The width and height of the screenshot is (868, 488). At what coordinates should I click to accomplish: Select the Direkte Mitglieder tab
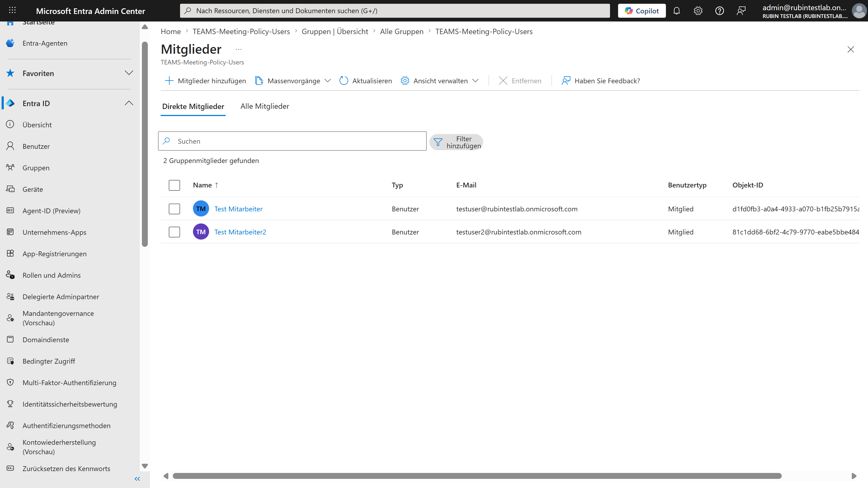coord(193,106)
